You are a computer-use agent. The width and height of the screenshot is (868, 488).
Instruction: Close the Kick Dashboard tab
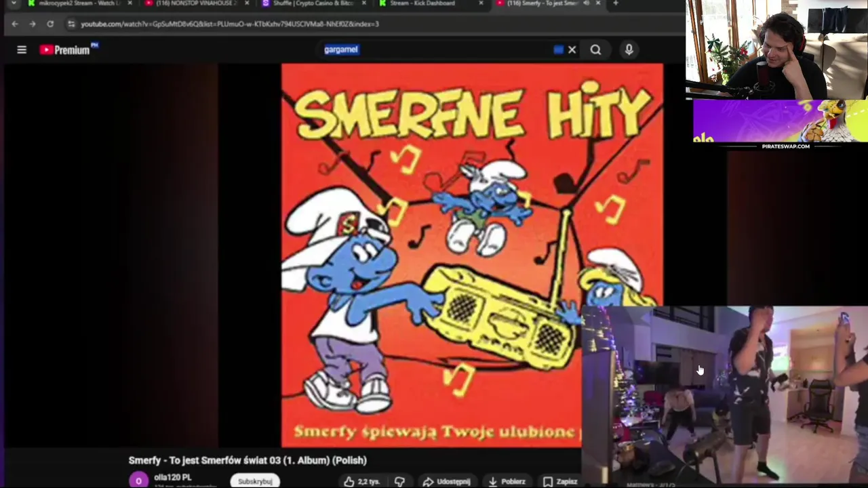pos(481,3)
